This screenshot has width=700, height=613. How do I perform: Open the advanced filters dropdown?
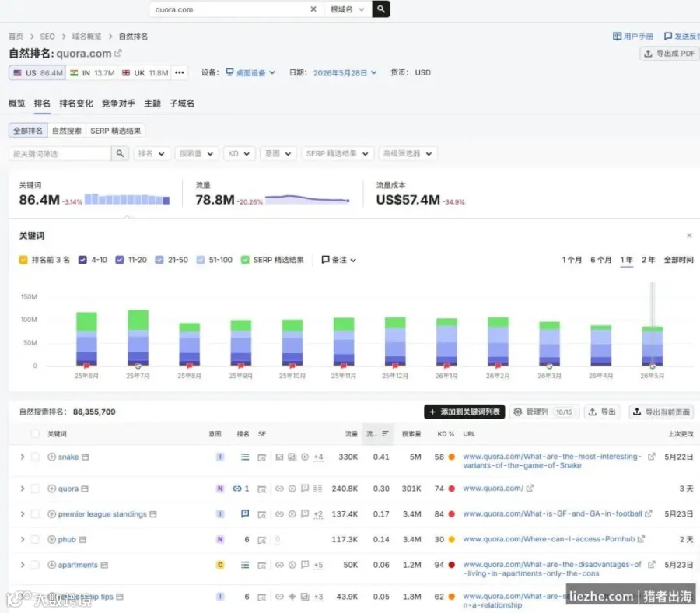pyautogui.click(x=408, y=153)
